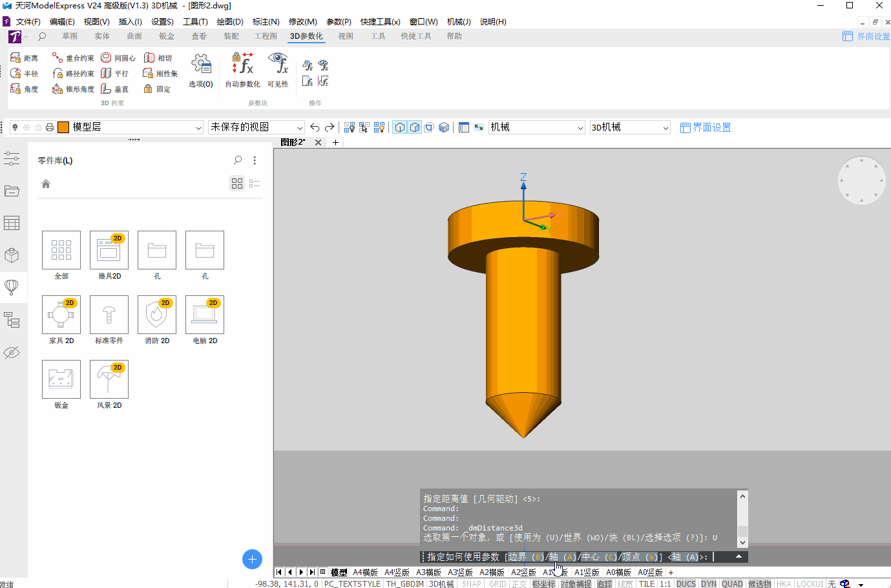The width and height of the screenshot is (891, 588).
Task: Click the command window scroll down arrow
Action: click(742, 543)
